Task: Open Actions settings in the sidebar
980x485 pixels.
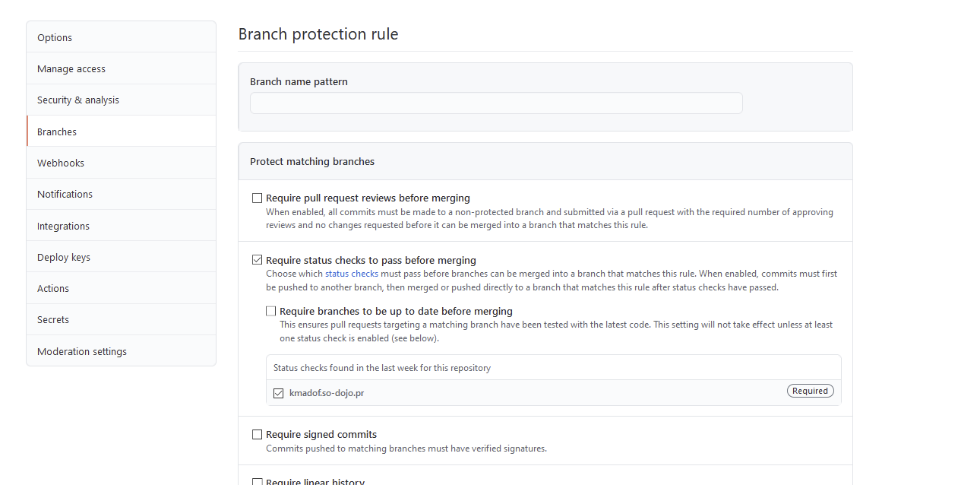Action: (x=53, y=288)
